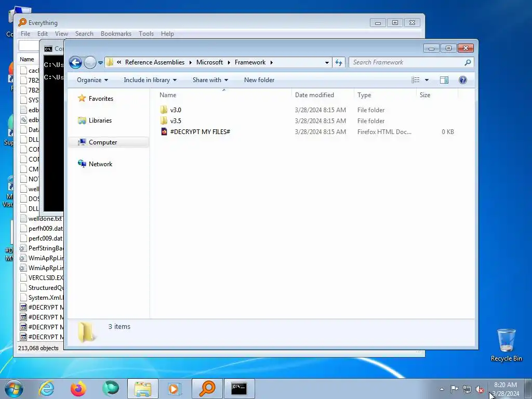Click Microsoft in the breadcrumb path
The height and width of the screenshot is (399, 532).
(209, 62)
